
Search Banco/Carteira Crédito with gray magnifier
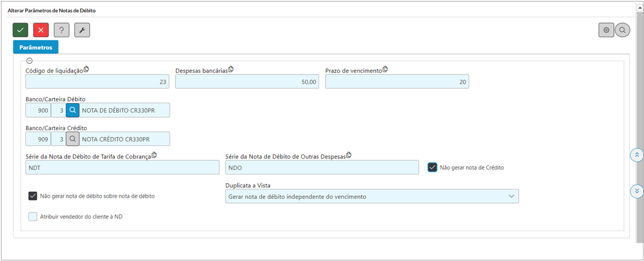pos(72,138)
